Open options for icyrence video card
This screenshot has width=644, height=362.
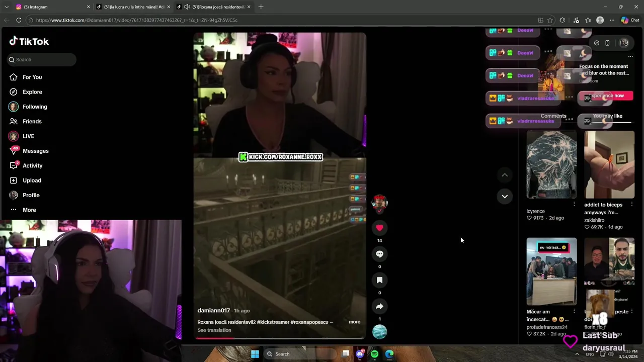574,204
